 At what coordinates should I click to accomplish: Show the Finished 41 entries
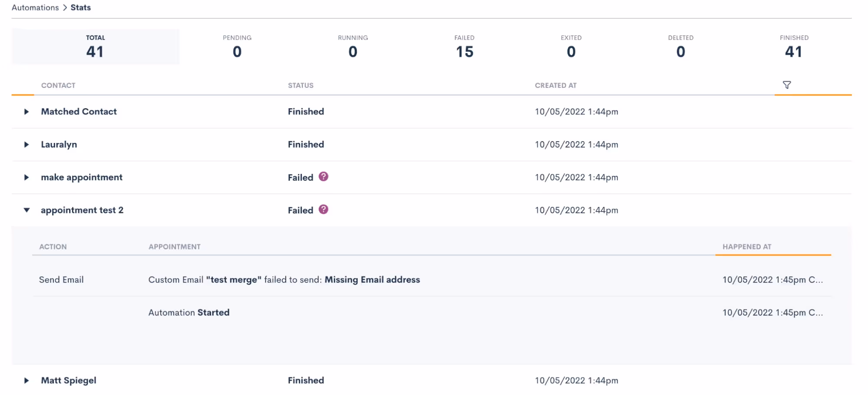coord(794,46)
